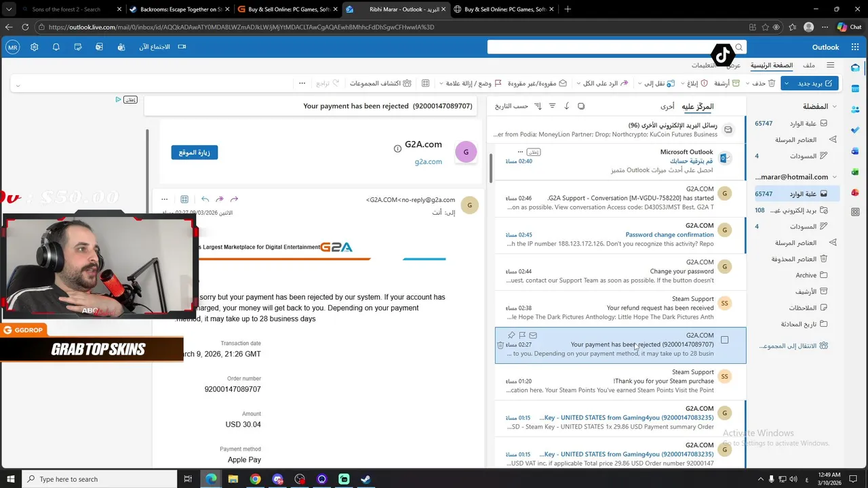Switch to Focused (المركّز عليه) tab
The width and height of the screenshot is (868, 488).
click(698, 106)
